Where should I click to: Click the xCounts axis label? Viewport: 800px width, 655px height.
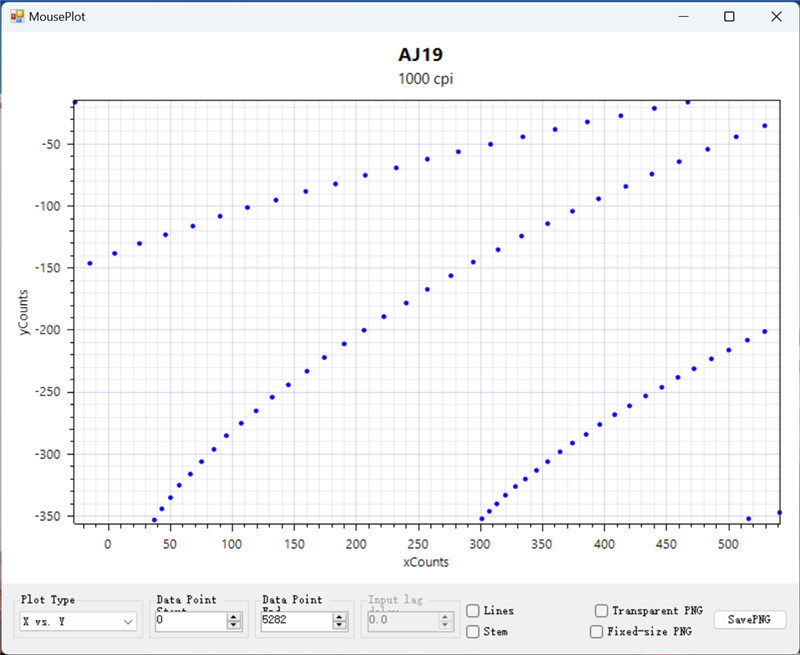(x=426, y=562)
